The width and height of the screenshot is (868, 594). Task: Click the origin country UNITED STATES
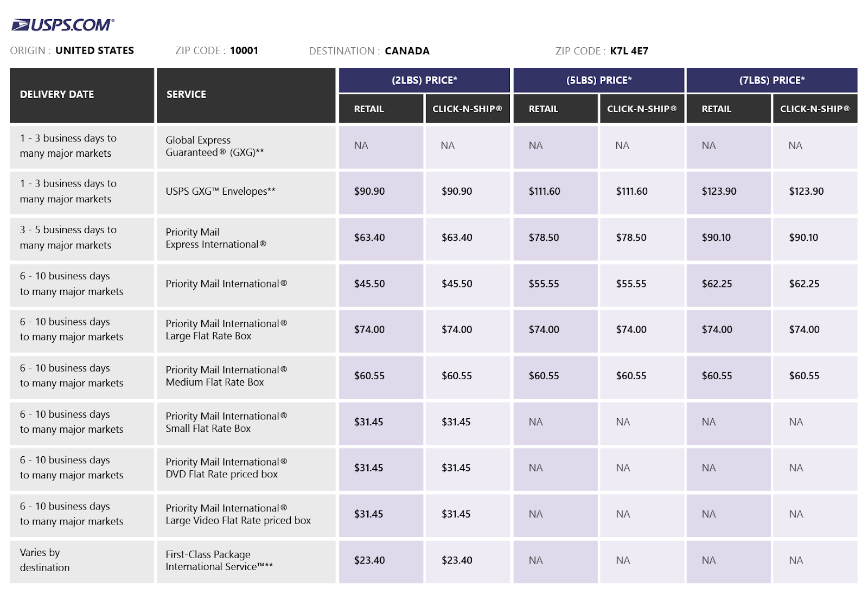[94, 50]
